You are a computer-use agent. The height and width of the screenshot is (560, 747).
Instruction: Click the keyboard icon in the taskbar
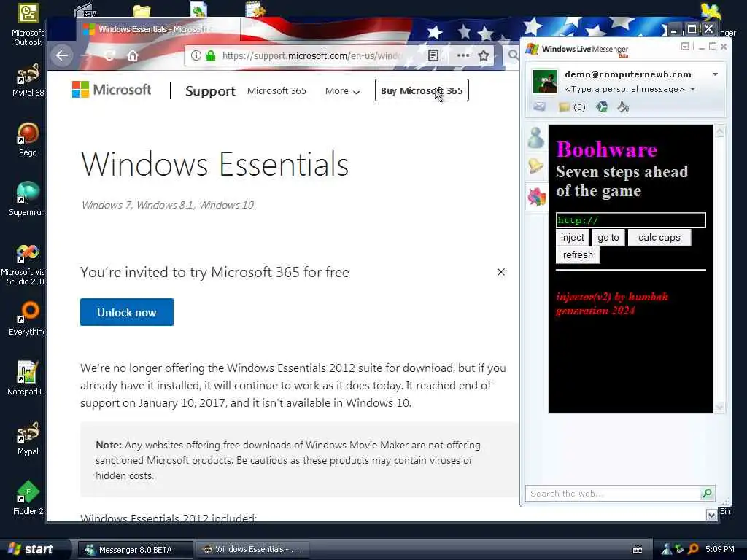click(638, 550)
